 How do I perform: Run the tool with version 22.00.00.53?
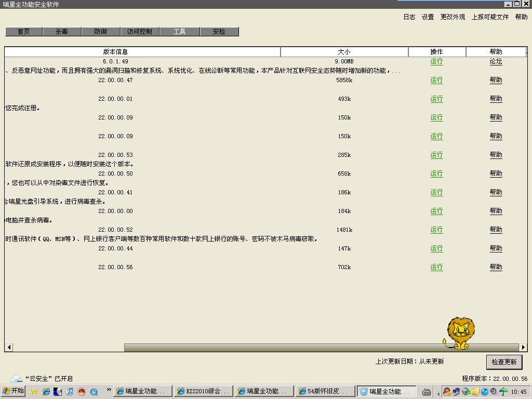[436, 155]
